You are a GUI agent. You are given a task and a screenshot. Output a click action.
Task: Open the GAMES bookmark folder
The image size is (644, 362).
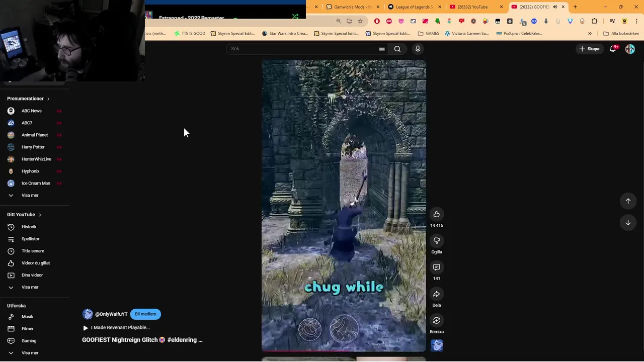pos(428,34)
